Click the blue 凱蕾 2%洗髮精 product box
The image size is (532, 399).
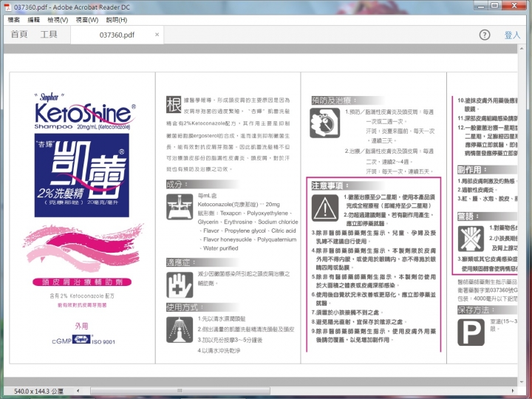pyautogui.click(x=82, y=175)
